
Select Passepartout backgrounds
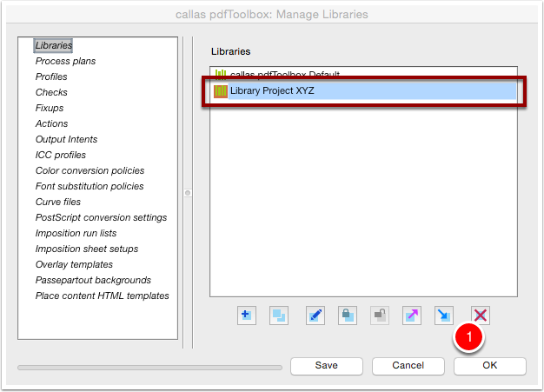point(93,280)
